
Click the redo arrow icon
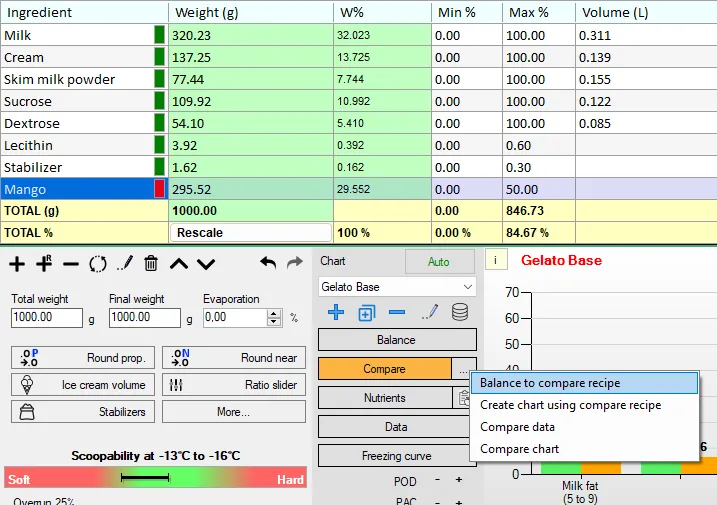pyautogui.click(x=294, y=263)
